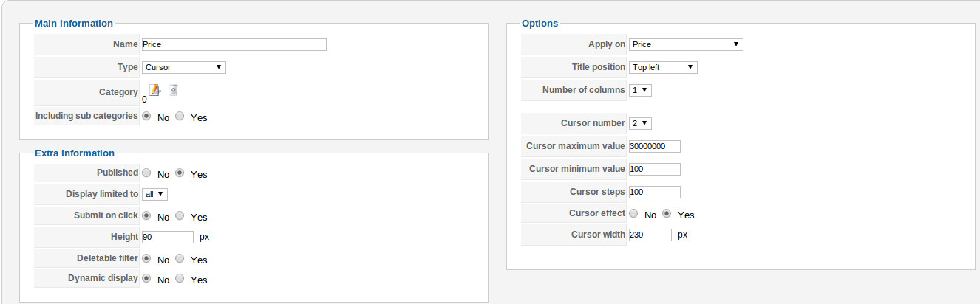Select the Cursor minimum value field

point(654,169)
